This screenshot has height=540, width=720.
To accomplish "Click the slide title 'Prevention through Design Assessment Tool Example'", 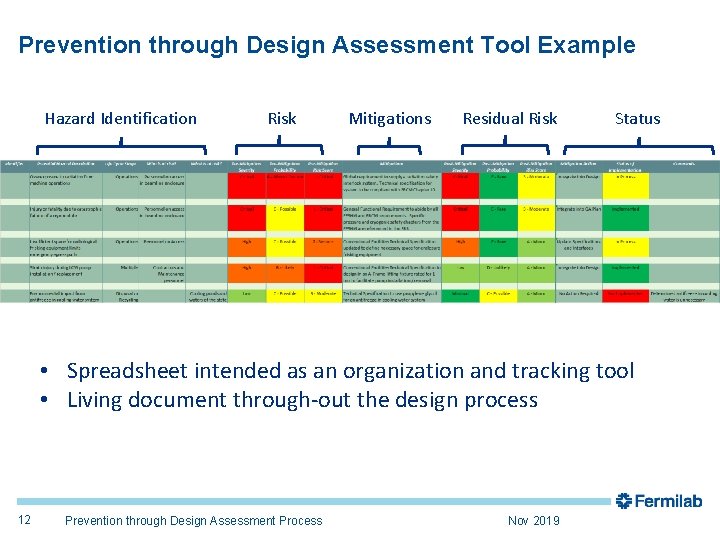I will click(327, 45).
